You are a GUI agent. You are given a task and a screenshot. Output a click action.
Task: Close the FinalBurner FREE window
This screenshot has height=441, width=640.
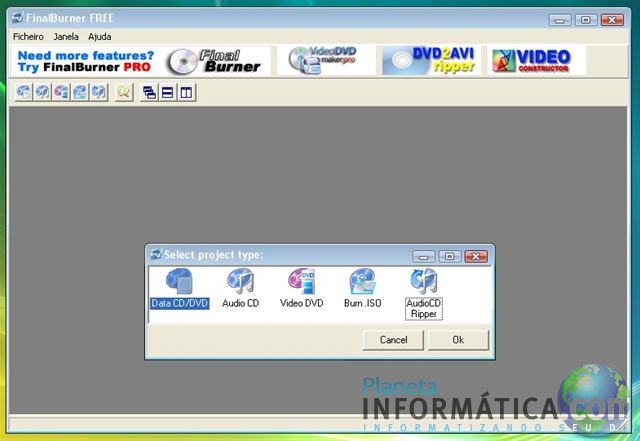pos(612,20)
